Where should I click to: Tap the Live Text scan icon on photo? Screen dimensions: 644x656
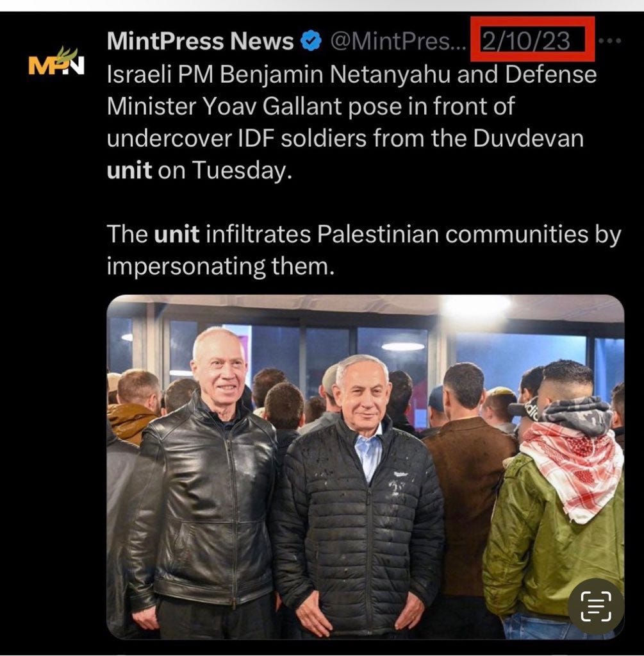tap(595, 605)
